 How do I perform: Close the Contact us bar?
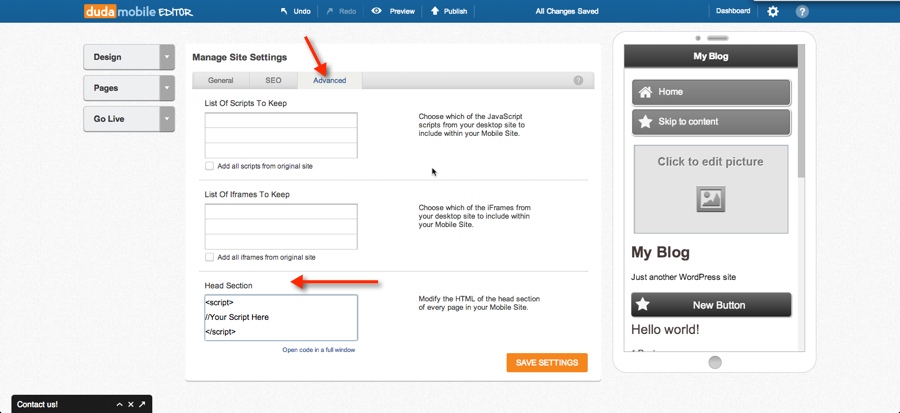pos(131,404)
